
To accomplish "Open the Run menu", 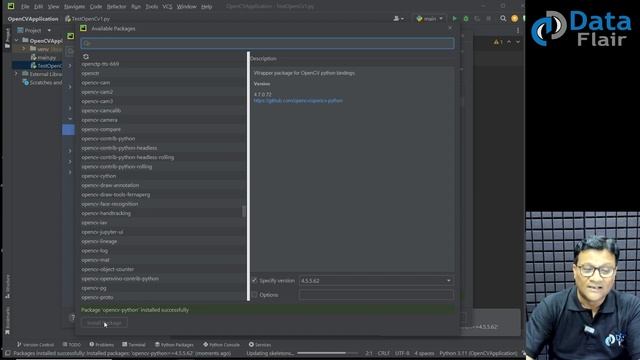I will [x=136, y=7].
